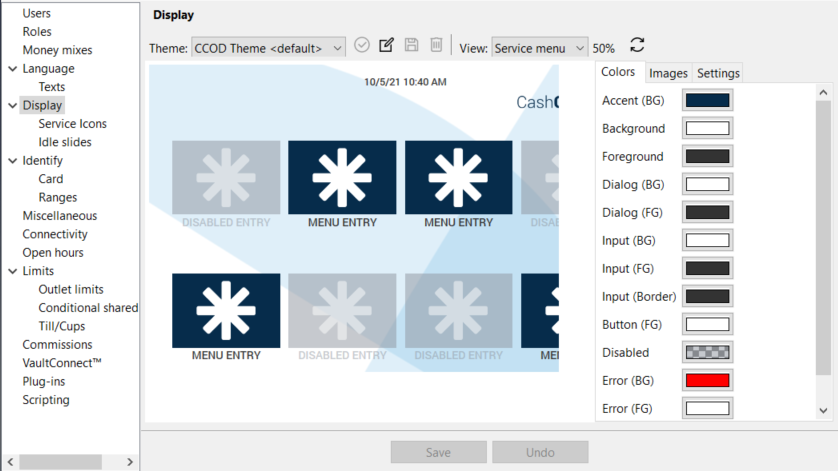Refresh the preview with the reload icon
Viewport: 838px width, 471px height.
click(637, 45)
